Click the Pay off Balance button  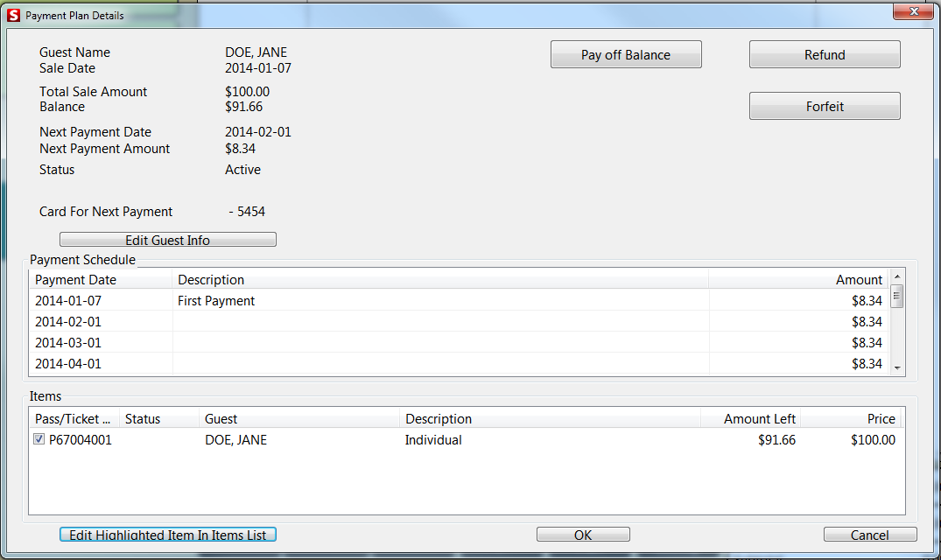(626, 55)
